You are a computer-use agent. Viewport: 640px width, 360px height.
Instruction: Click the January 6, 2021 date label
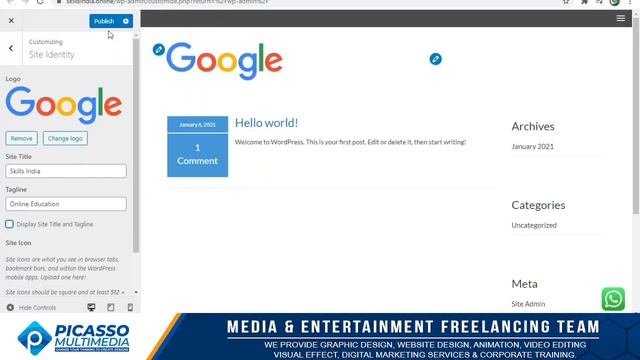pyautogui.click(x=198, y=124)
